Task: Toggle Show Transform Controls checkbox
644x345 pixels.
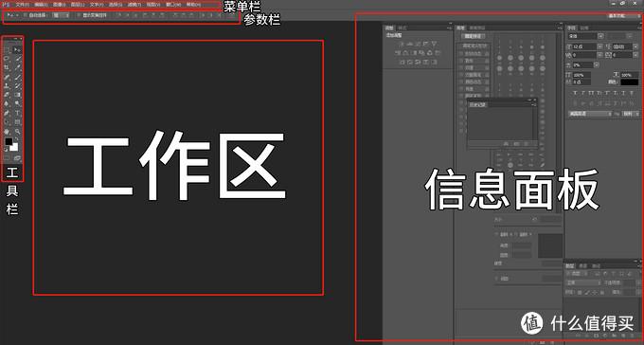Action: click(x=80, y=15)
